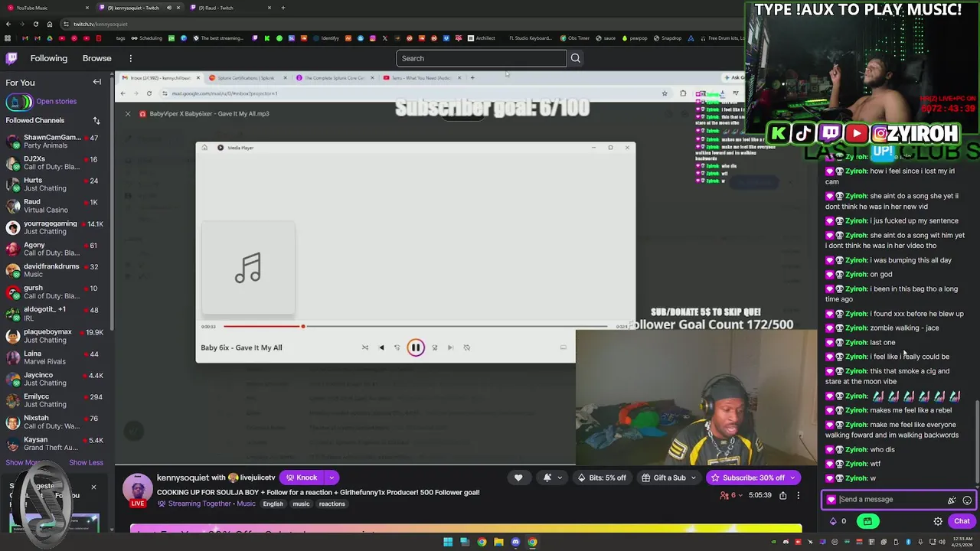Click the taskbar clock showing 12:33 AM

click(962, 542)
